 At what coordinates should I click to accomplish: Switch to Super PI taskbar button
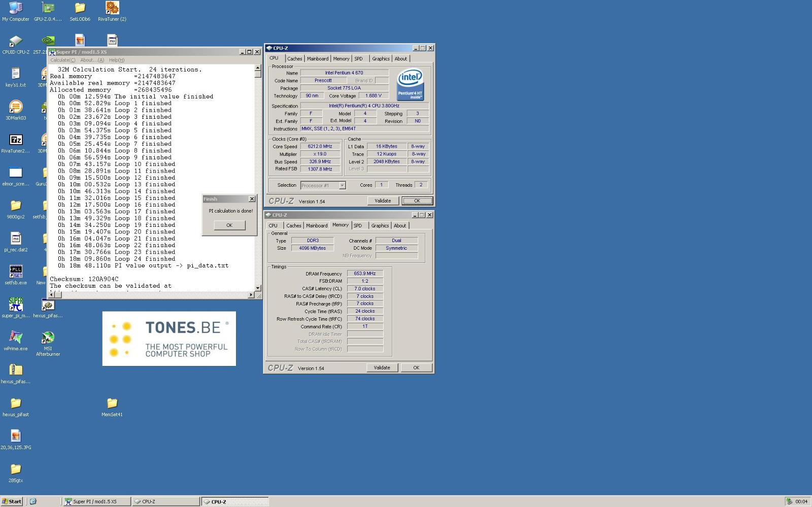[96, 501]
